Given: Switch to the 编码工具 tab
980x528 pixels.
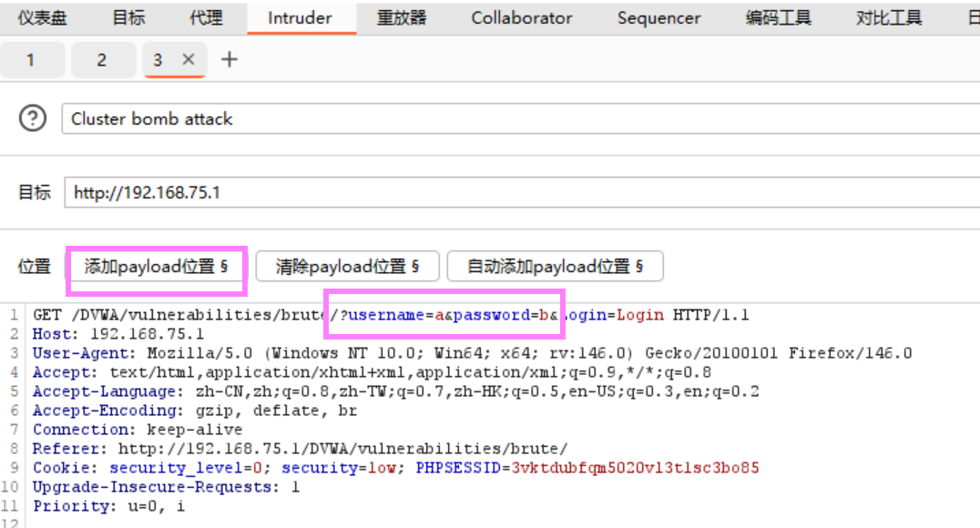Looking at the screenshot, I should pyautogui.click(x=778, y=18).
